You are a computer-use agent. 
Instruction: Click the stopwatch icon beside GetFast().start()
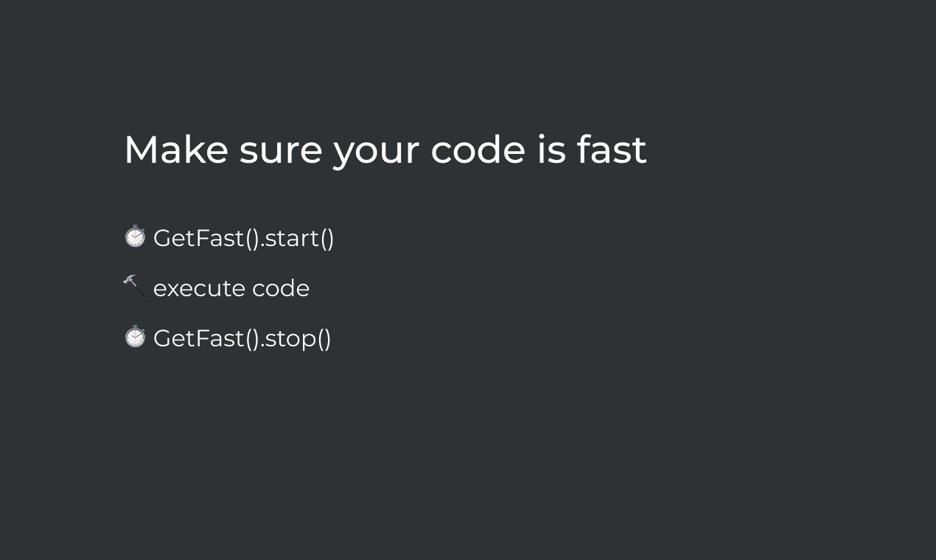pyautogui.click(x=135, y=237)
